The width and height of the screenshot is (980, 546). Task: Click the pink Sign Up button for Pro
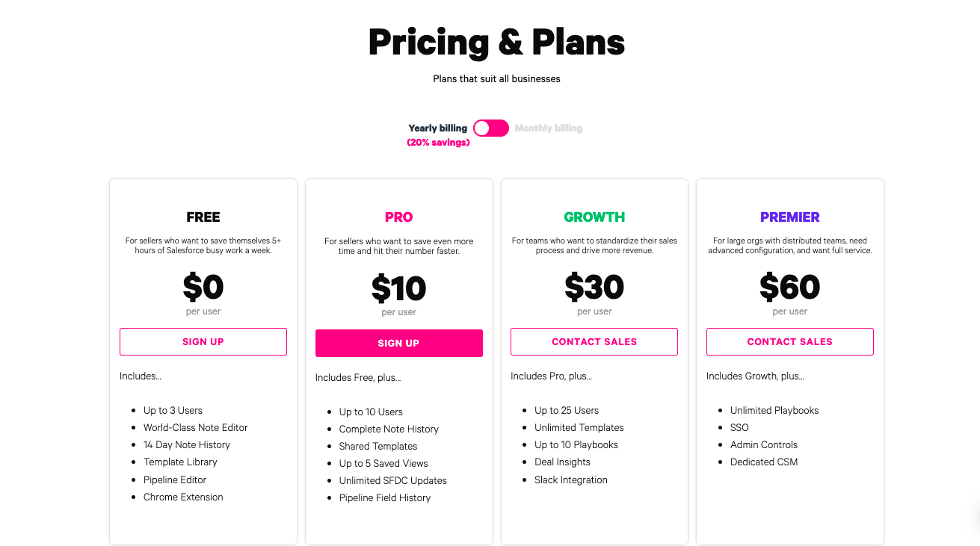(398, 343)
